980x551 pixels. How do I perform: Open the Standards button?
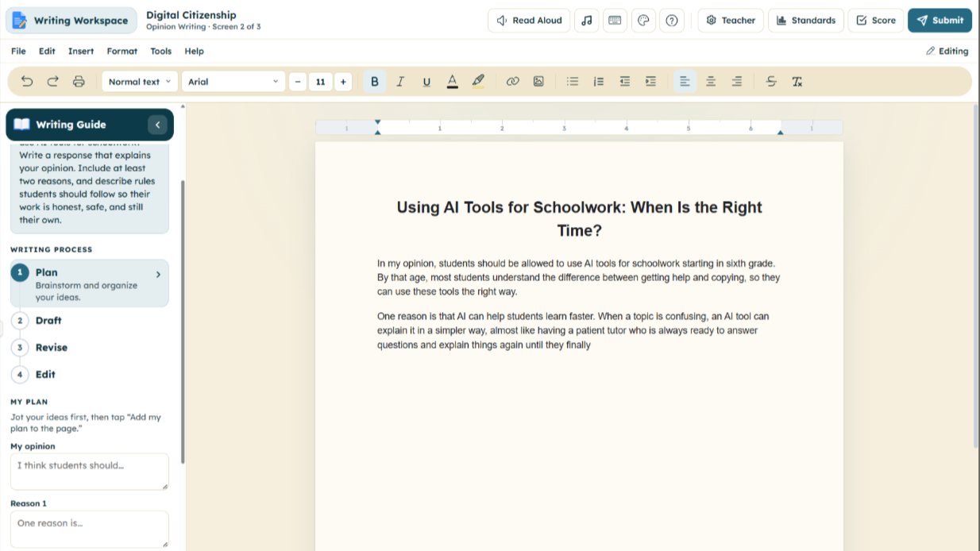805,21
